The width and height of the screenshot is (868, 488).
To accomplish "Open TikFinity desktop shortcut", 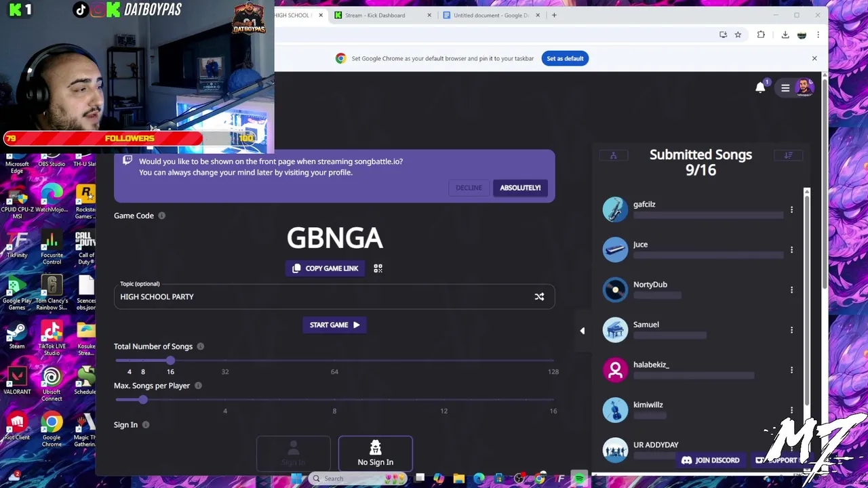I will coord(17,245).
